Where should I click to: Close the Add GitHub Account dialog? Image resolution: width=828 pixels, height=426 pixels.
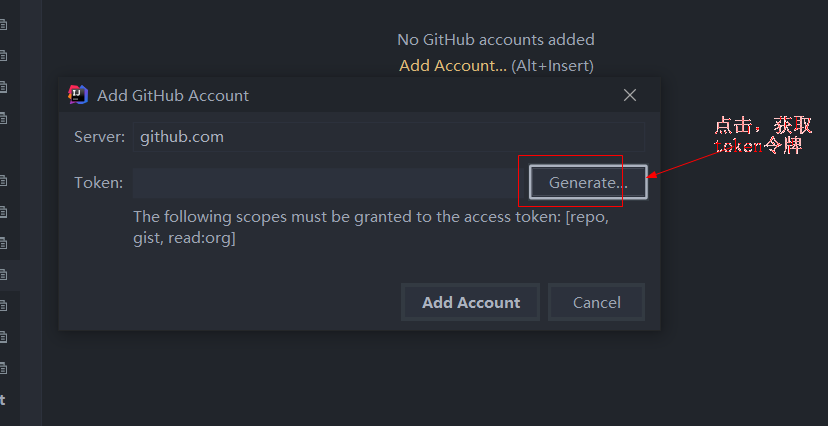(629, 95)
